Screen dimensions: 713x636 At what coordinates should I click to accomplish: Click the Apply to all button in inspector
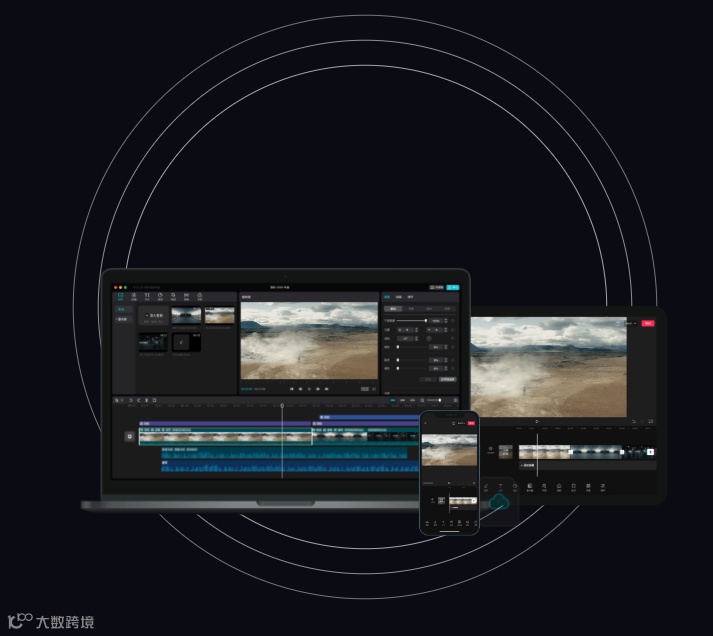pyautogui.click(x=447, y=379)
